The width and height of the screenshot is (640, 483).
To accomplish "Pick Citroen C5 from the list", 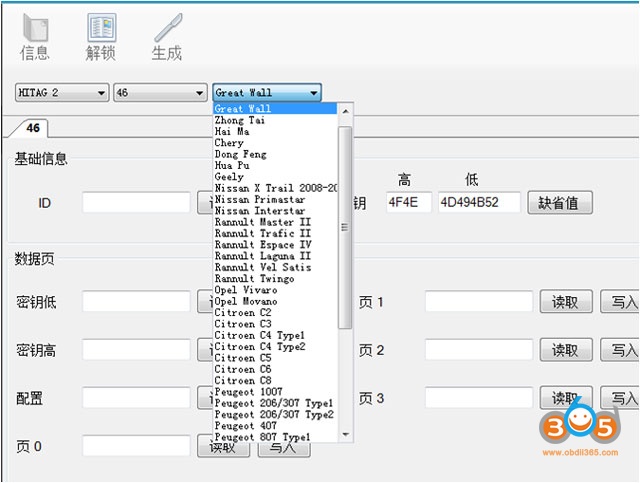I will pos(242,357).
